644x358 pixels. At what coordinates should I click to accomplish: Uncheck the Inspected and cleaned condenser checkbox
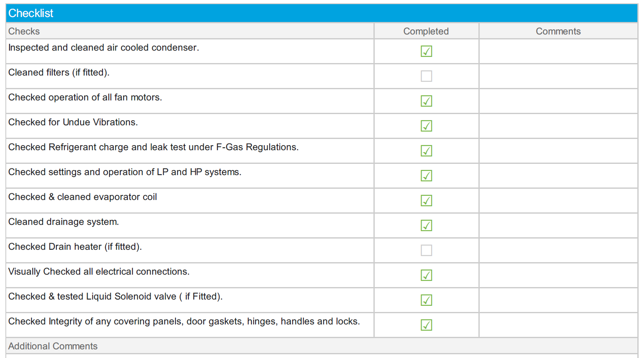pos(426,51)
